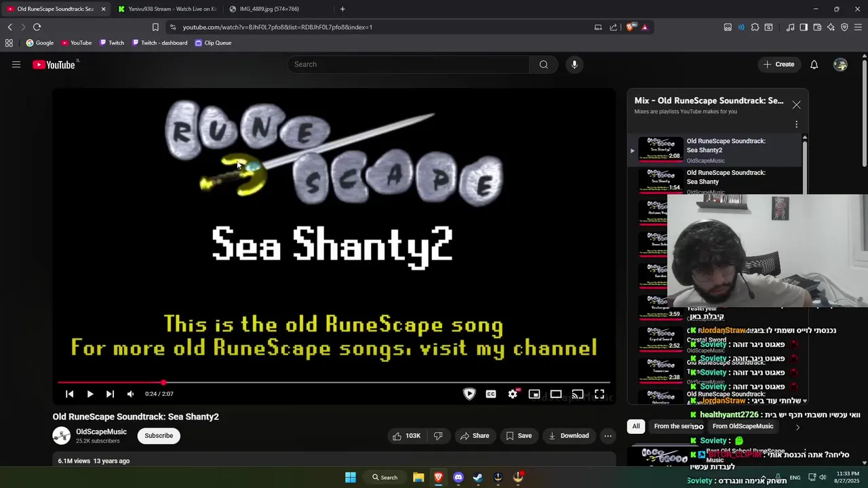Viewport: 868px width, 488px height.
Task: Start voice search with microphone icon
Action: click(574, 64)
